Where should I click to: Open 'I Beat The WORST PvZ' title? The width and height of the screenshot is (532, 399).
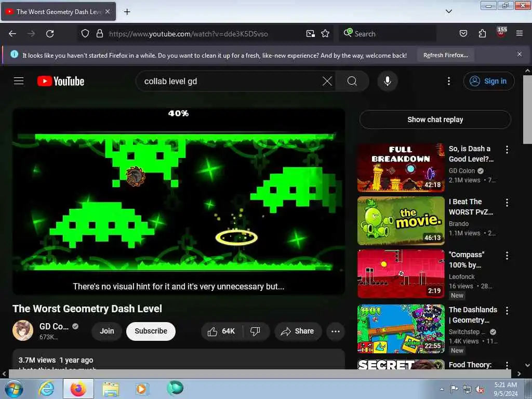[471, 207]
